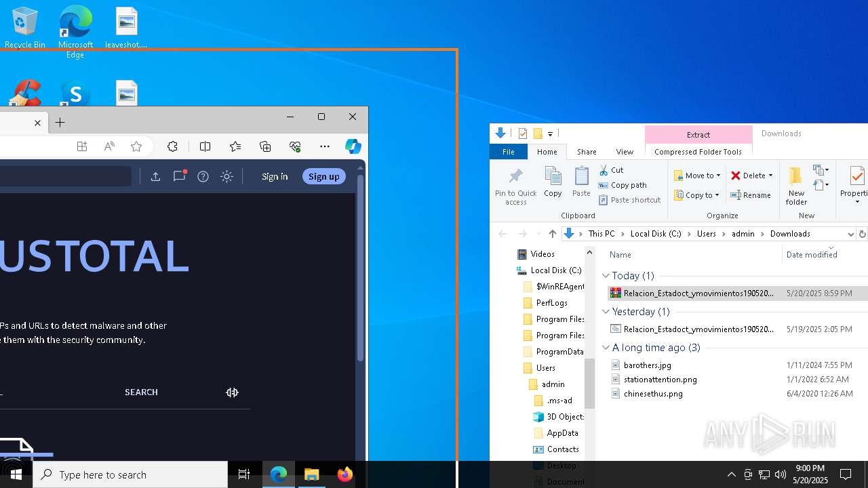Select the SEARCH tab on VirusTotal

pos(141,392)
